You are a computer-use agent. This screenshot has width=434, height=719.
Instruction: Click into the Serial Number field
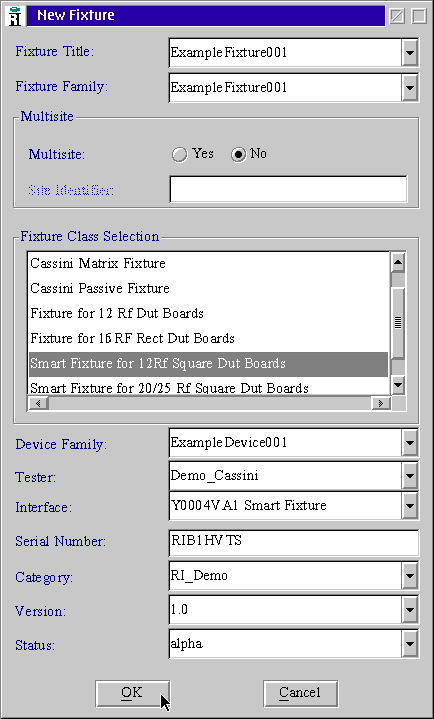point(294,542)
